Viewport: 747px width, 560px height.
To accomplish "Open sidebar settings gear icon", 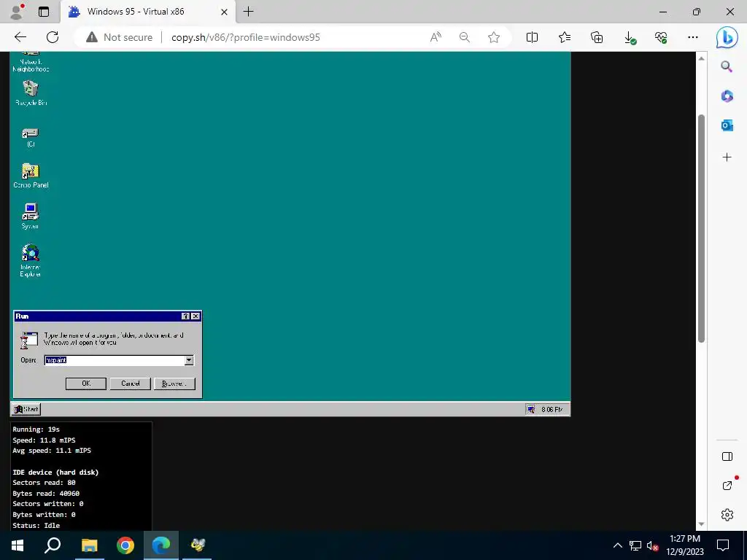I will 727,515.
